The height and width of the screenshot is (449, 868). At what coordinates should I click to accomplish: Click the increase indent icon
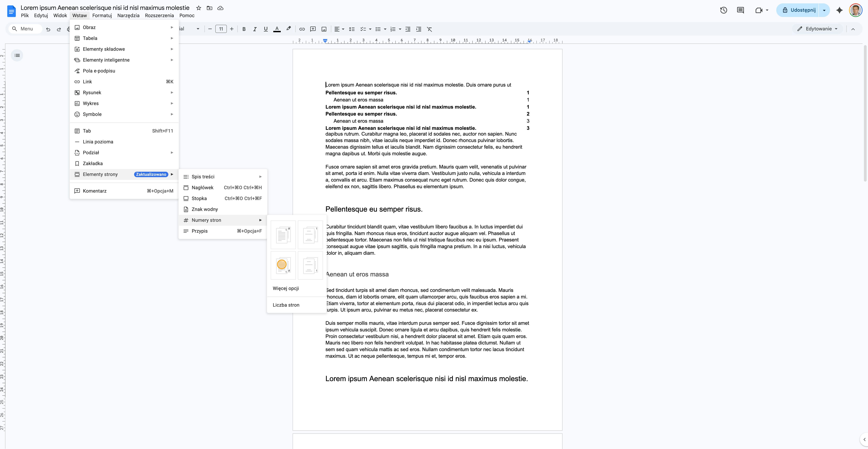[419, 29]
